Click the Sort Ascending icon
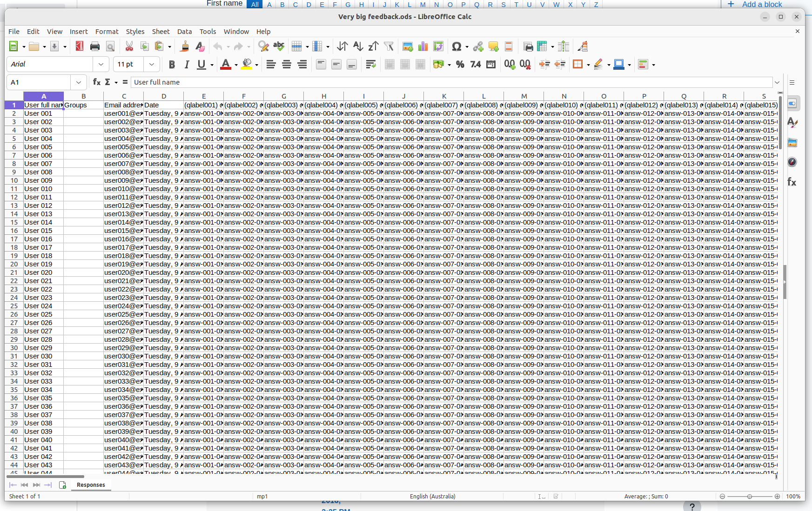Image resolution: width=812 pixels, height=511 pixels. click(x=358, y=46)
